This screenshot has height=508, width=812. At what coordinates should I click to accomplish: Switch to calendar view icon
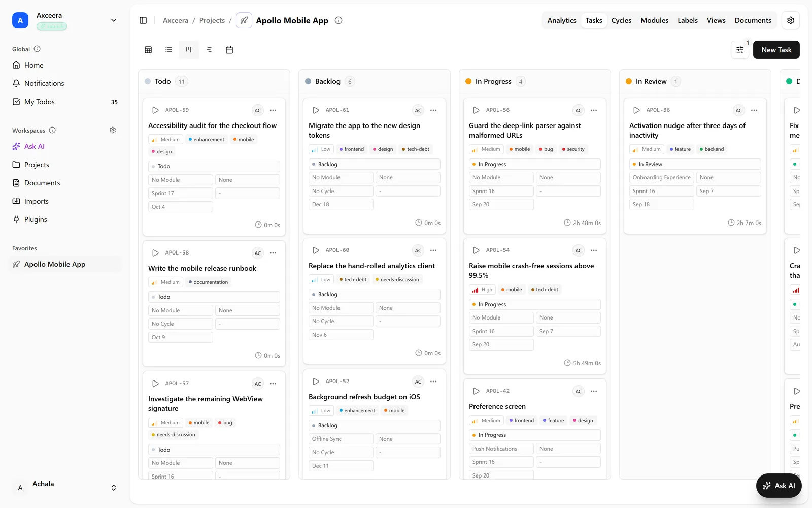click(x=229, y=50)
